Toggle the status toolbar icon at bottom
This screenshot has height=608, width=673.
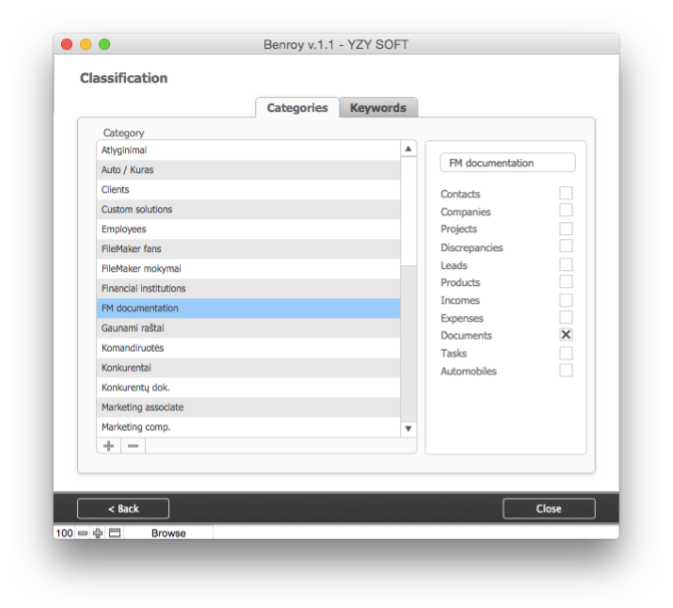[x=114, y=533]
